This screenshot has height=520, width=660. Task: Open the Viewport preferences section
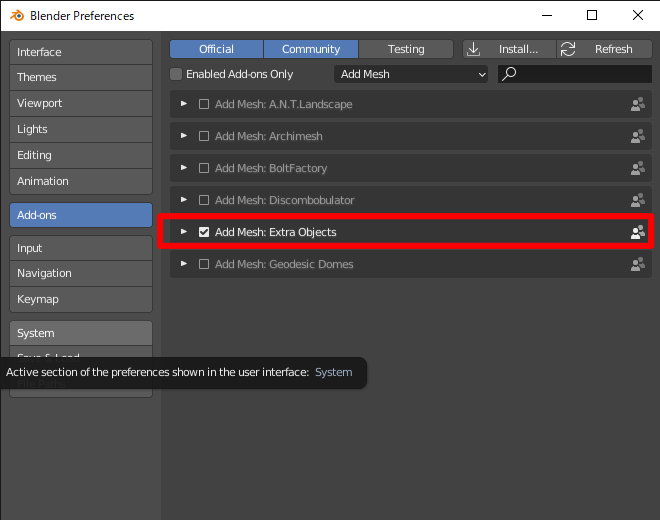(x=81, y=103)
